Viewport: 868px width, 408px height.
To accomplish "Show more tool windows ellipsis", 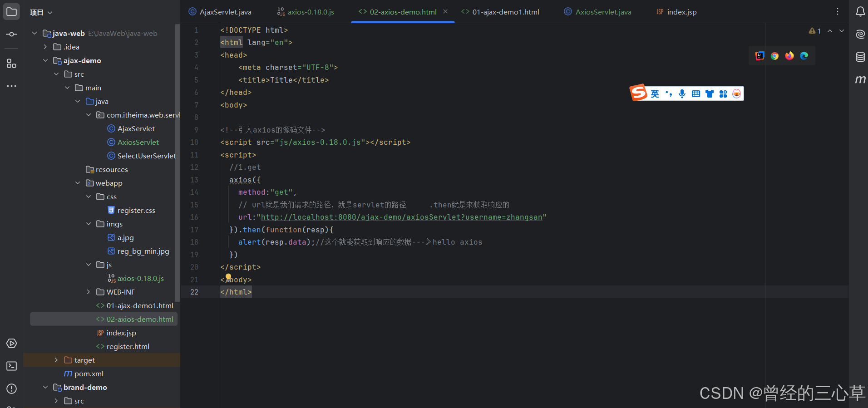I will point(12,86).
